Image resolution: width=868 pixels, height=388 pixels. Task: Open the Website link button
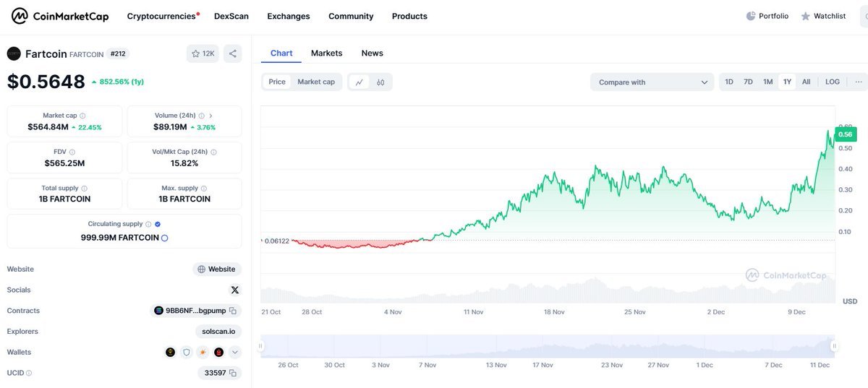click(x=216, y=269)
